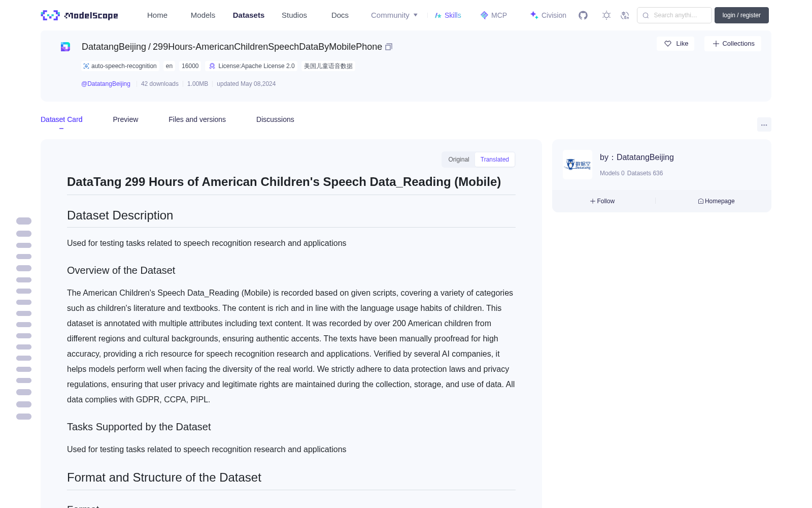Add the dataset to Collections
The width and height of the screenshot is (812, 508).
tap(733, 44)
